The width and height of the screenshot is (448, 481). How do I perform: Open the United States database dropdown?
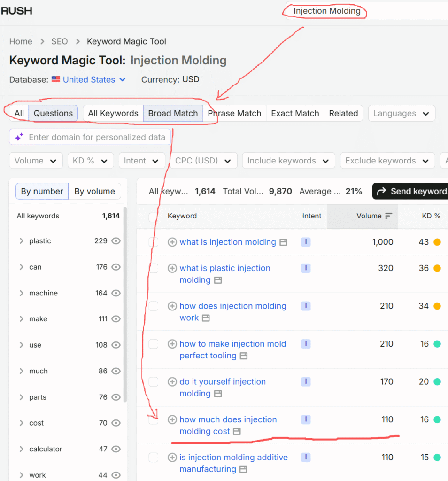click(94, 79)
